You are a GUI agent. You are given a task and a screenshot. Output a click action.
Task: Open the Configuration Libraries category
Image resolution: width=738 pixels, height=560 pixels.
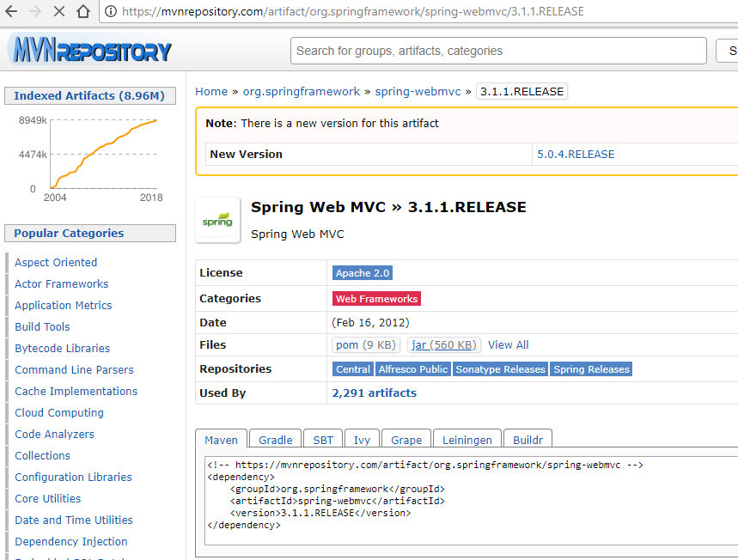(73, 478)
